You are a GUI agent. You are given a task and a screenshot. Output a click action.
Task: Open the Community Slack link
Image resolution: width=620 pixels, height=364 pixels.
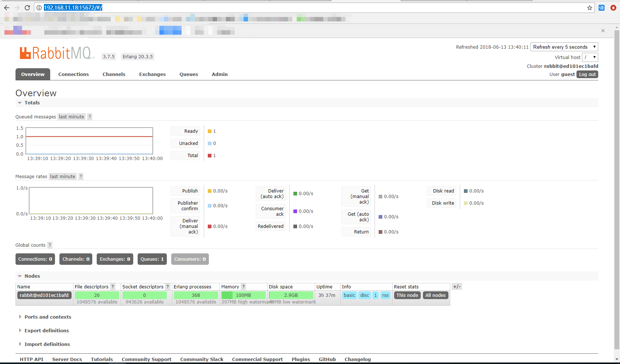[x=202, y=360]
